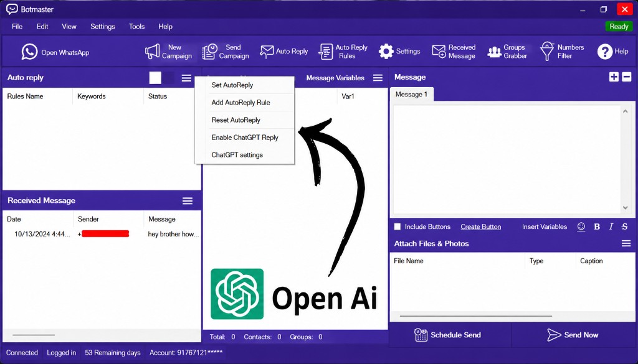
Task: Check the Include Buttons checkbox
Action: [398, 226]
